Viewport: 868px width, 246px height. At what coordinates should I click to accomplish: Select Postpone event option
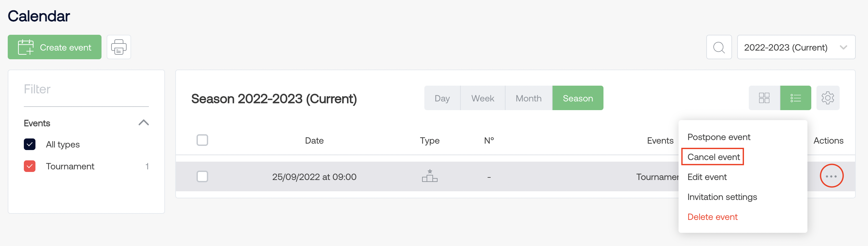[719, 137]
